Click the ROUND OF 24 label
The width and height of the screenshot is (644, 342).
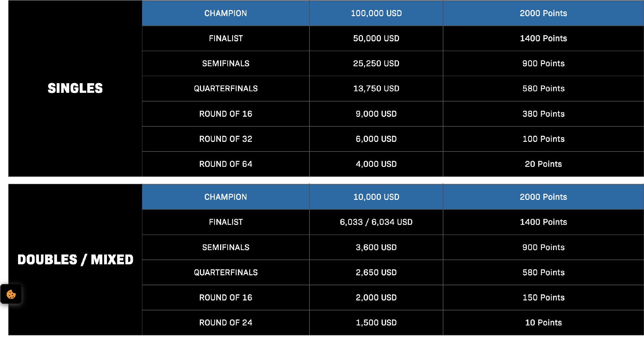pos(226,323)
